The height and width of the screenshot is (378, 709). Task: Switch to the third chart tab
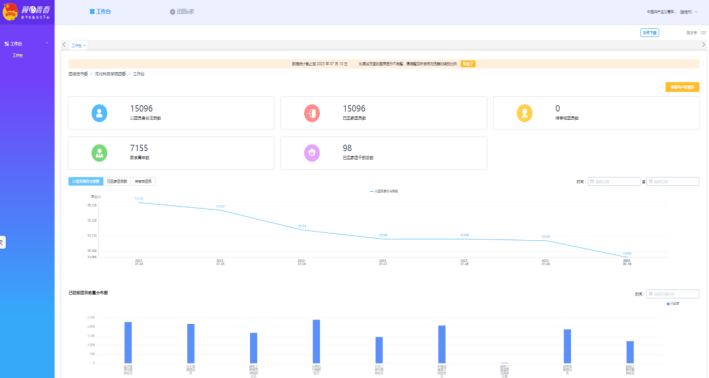(x=143, y=181)
